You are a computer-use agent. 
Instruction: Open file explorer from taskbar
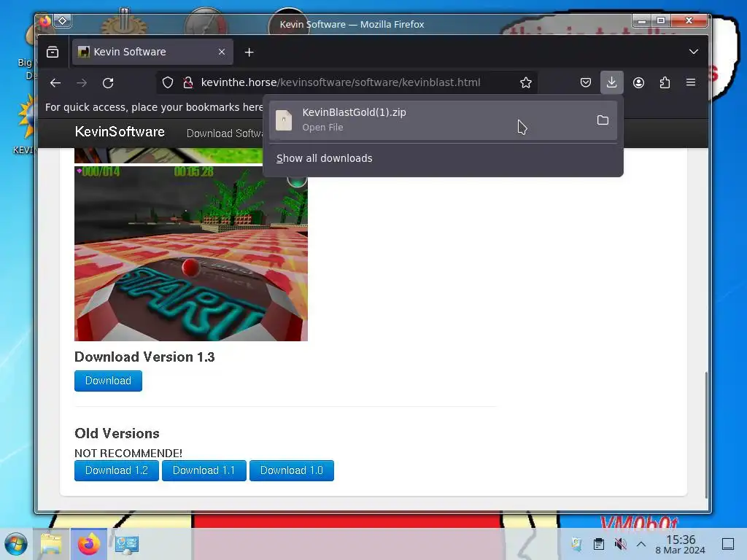click(x=51, y=544)
